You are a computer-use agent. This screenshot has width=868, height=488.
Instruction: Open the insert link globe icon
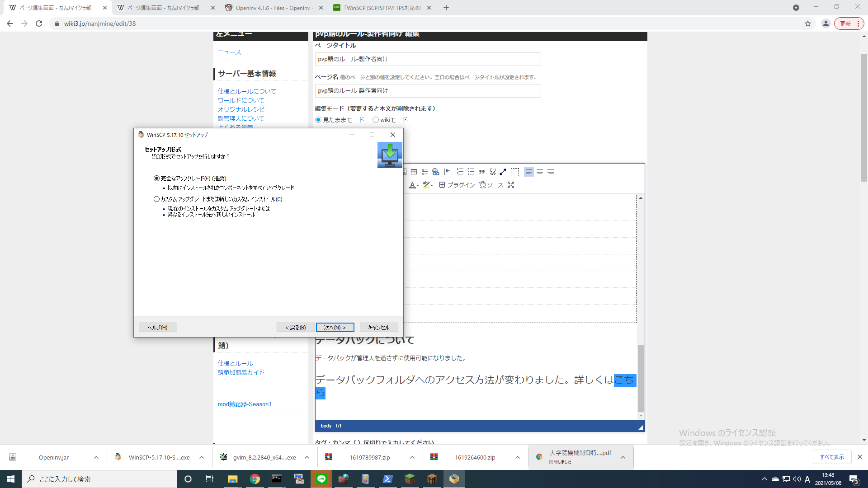(435, 172)
